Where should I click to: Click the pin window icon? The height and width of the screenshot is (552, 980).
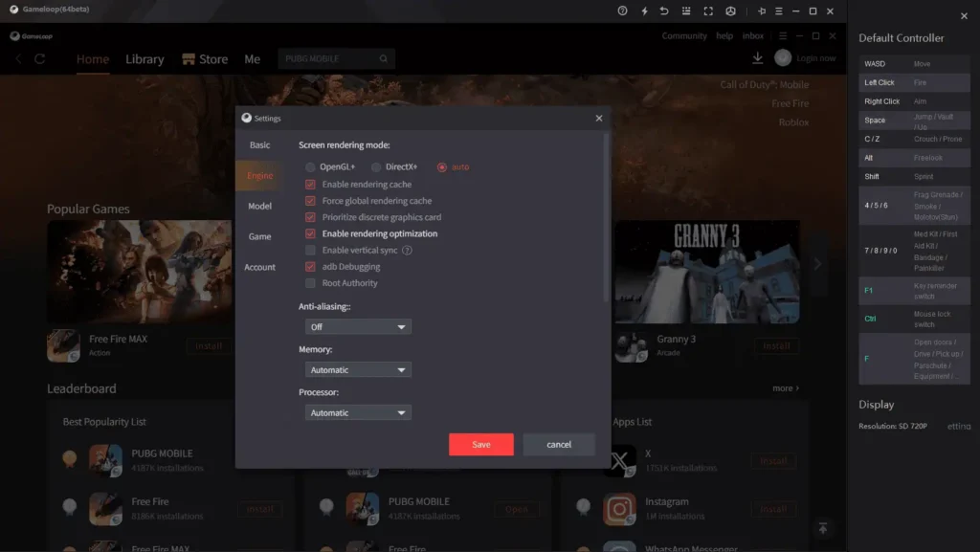point(761,11)
